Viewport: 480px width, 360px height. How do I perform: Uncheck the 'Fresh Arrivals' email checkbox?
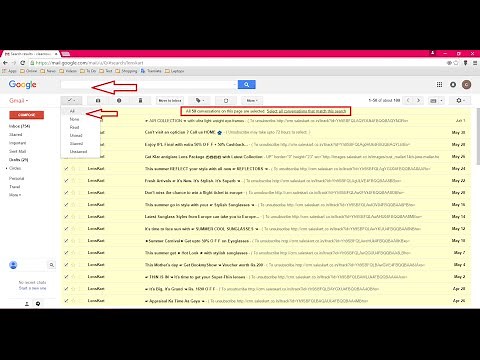coord(66,181)
